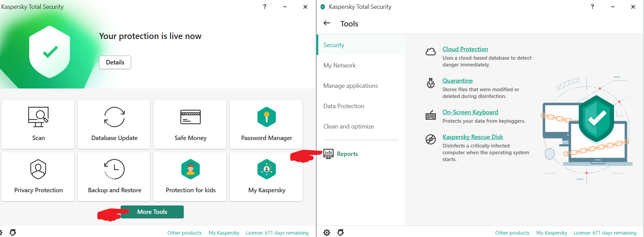Select the My Network tab
The image size is (644, 237).
pyautogui.click(x=361, y=65)
